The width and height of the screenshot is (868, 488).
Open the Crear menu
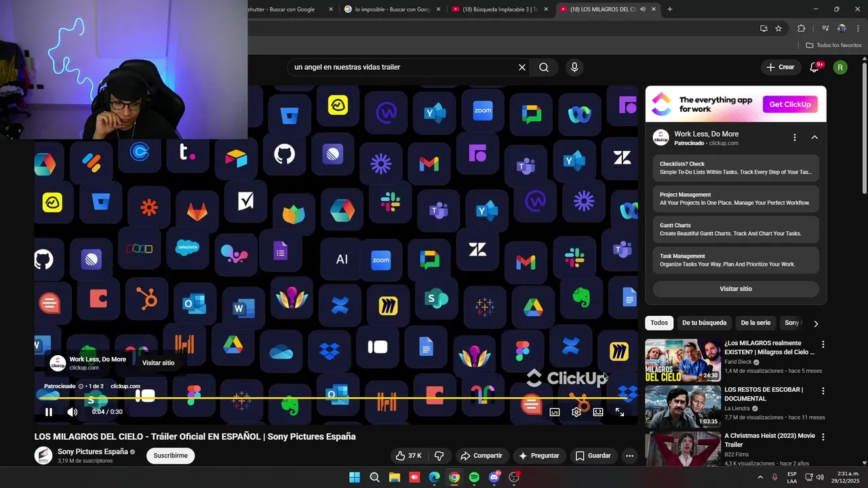point(780,67)
